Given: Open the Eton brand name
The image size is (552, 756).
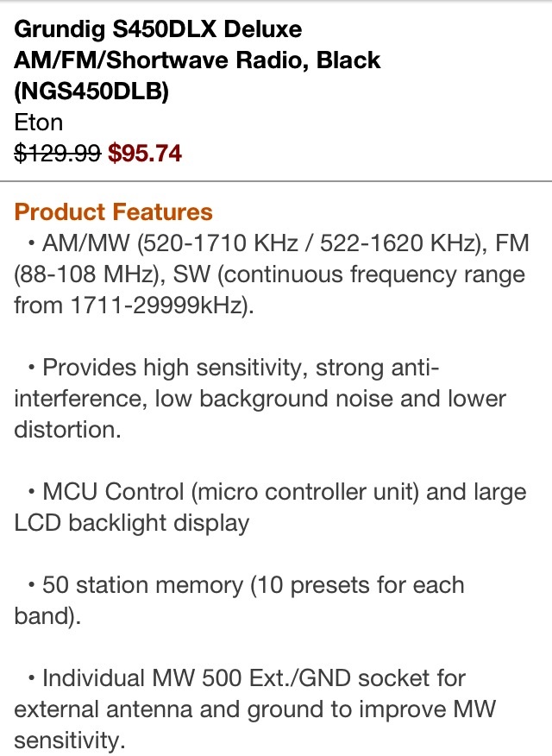Looking at the screenshot, I should [x=39, y=122].
